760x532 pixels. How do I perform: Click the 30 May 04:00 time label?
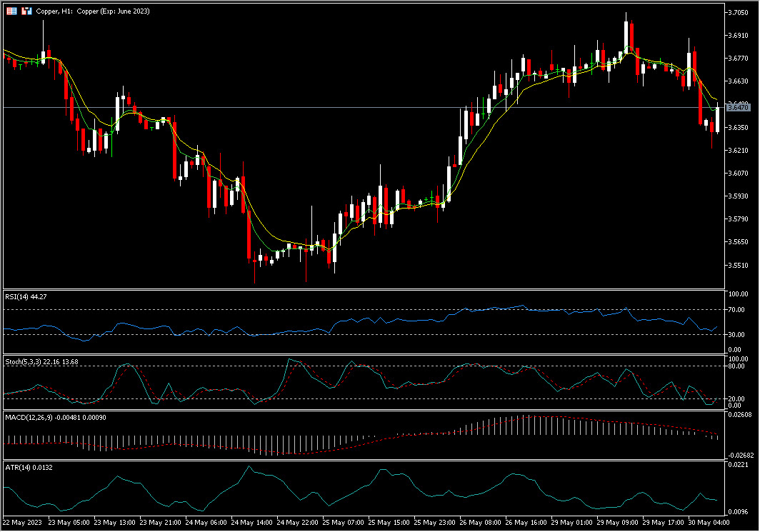pyautogui.click(x=709, y=522)
